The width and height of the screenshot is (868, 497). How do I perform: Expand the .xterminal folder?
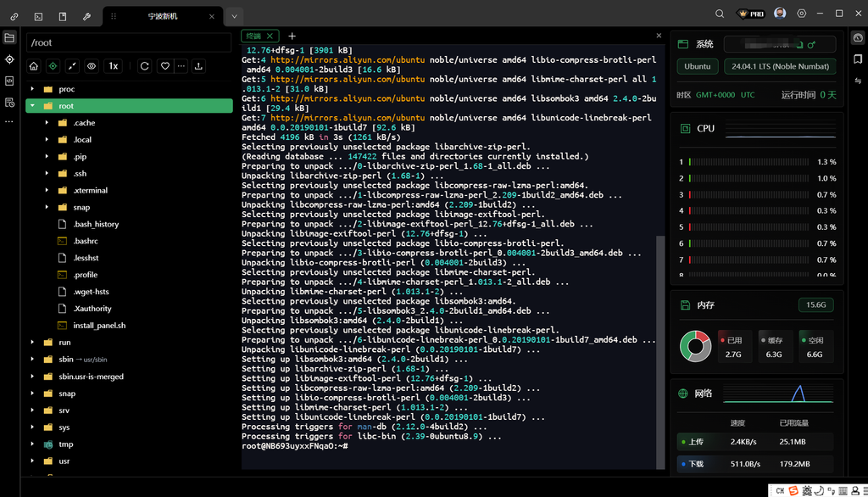click(x=47, y=191)
